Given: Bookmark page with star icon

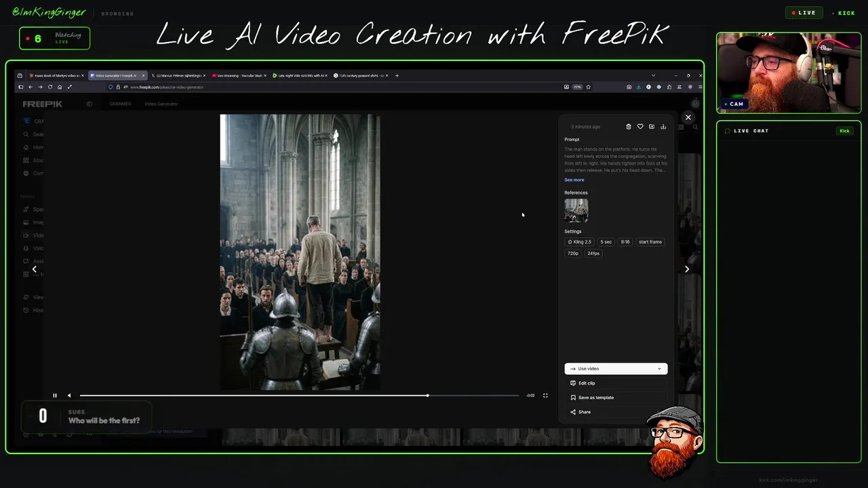Looking at the screenshot, I should click(588, 87).
